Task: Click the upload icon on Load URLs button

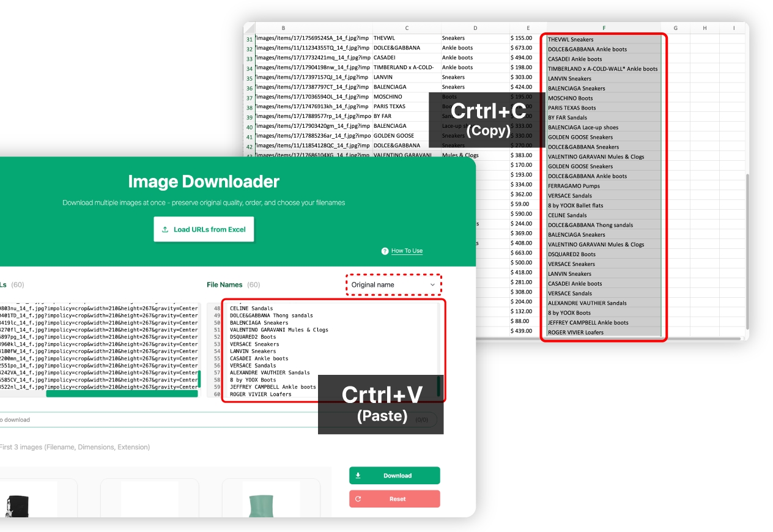Action: 165,230
